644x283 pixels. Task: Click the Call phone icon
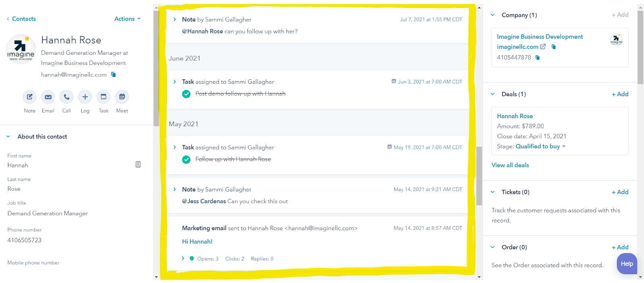66,97
